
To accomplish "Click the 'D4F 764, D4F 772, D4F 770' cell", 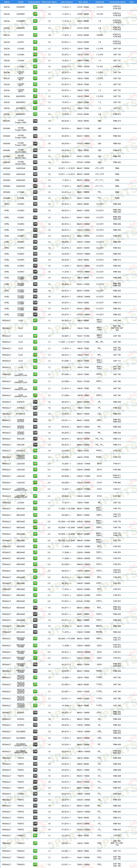I will pos(117,843).
